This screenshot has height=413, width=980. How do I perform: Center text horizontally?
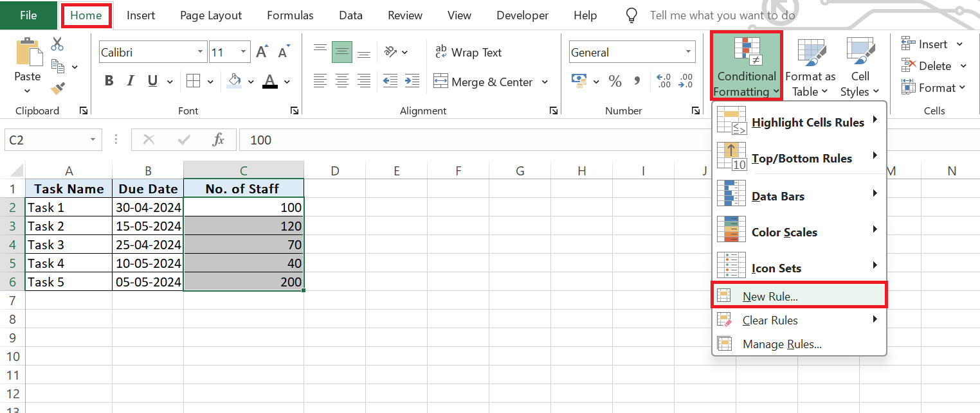pyautogui.click(x=342, y=81)
